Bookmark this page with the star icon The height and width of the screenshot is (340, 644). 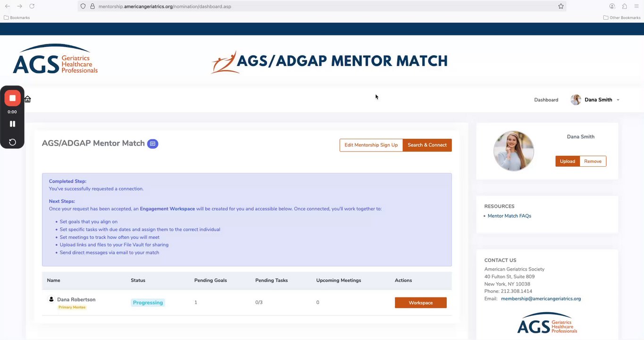560,6
